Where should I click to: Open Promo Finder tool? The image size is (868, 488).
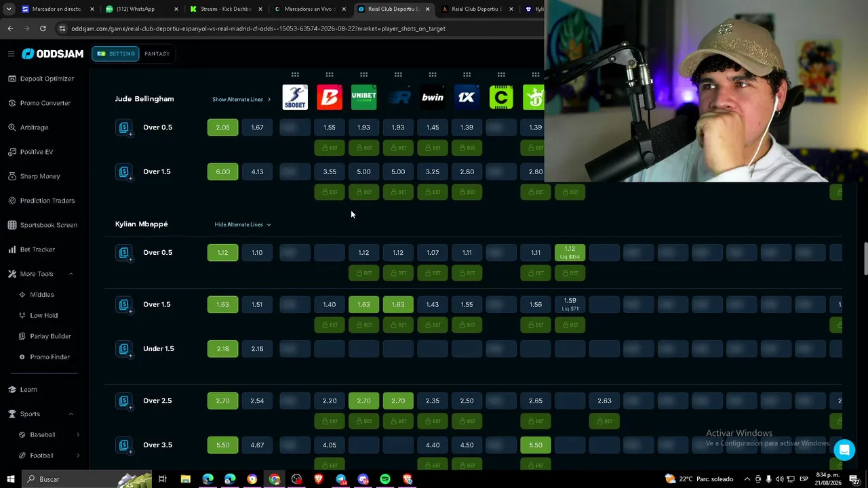click(x=44, y=357)
